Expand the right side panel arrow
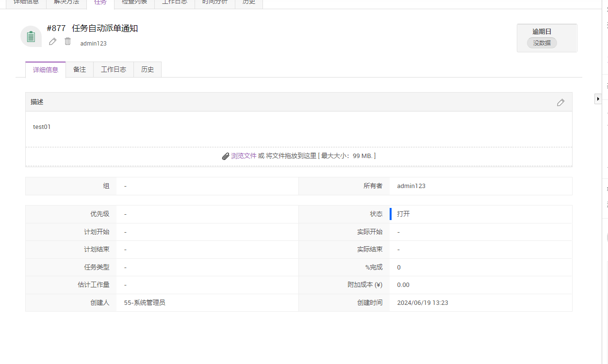 [x=598, y=99]
